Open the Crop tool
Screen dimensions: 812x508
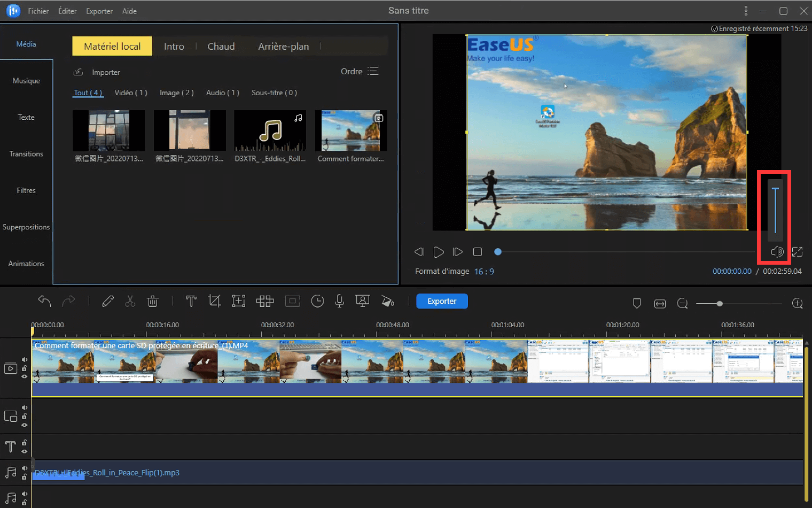point(214,301)
